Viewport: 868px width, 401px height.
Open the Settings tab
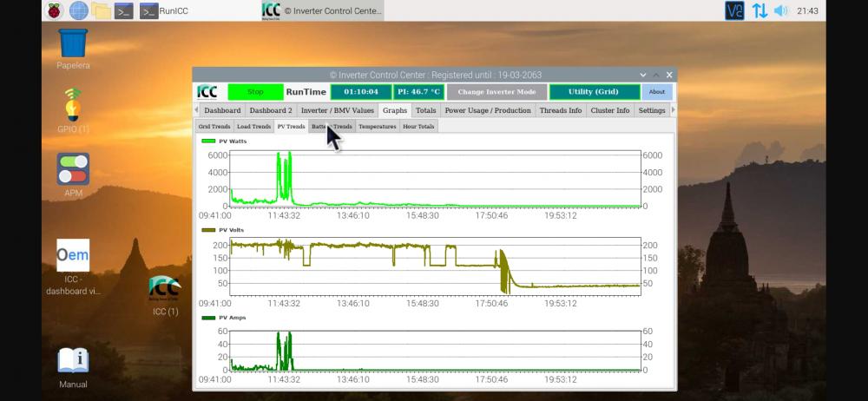652,110
